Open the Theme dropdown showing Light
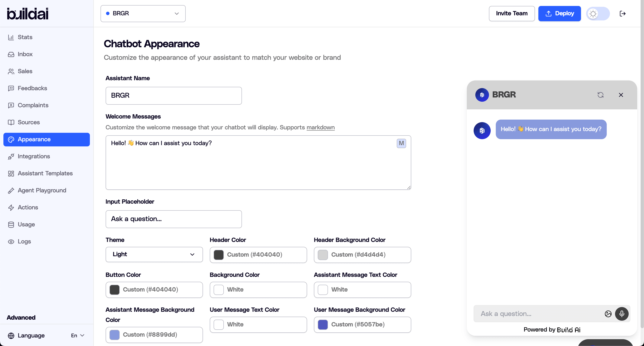Image resolution: width=644 pixels, height=346 pixels. pos(154,254)
